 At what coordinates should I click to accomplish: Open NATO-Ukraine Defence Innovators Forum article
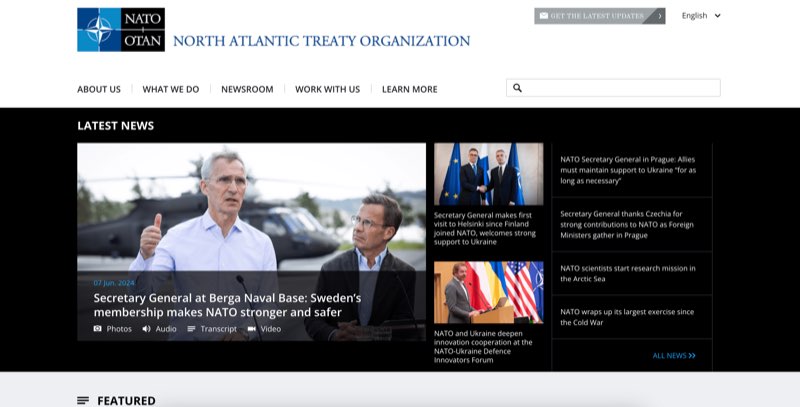[483, 347]
